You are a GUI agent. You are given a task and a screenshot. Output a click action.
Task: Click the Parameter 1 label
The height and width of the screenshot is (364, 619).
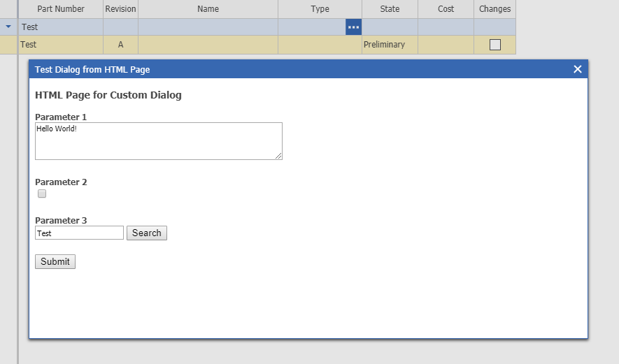pyautogui.click(x=61, y=117)
